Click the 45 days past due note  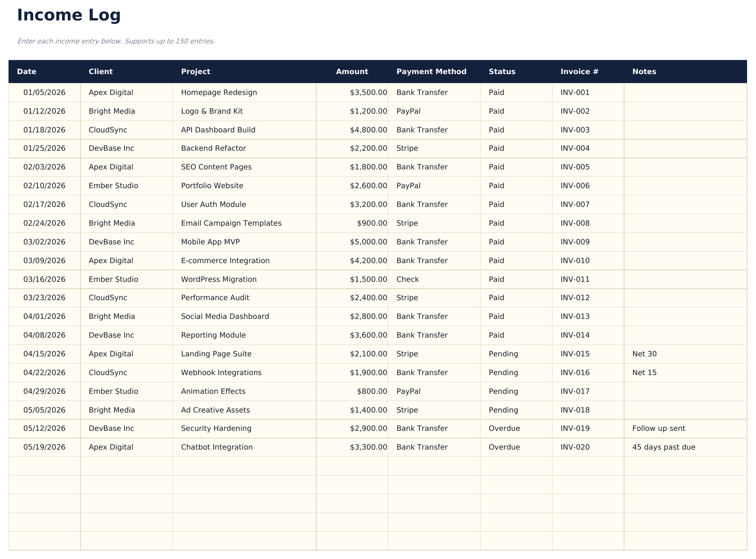pyautogui.click(x=664, y=447)
